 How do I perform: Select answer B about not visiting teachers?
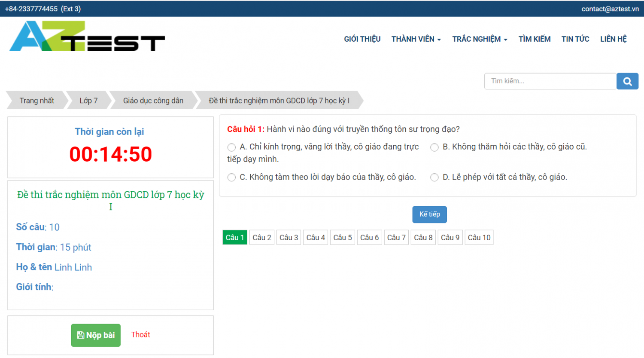pos(434,147)
